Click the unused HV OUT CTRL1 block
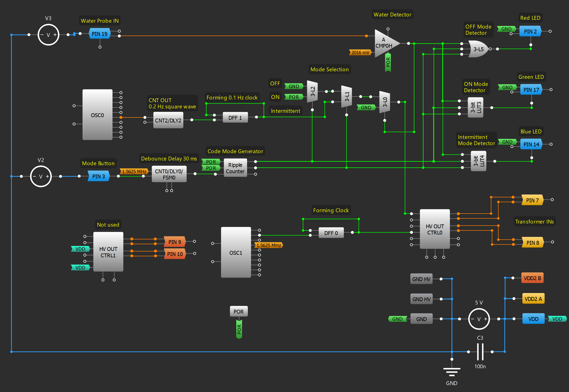The width and height of the screenshot is (569, 392). point(108,252)
